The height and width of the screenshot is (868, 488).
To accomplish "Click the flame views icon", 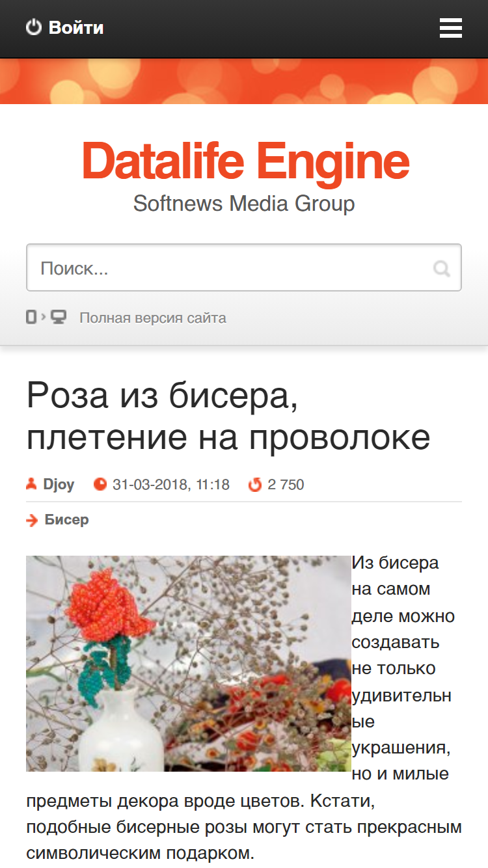I will pyautogui.click(x=255, y=484).
